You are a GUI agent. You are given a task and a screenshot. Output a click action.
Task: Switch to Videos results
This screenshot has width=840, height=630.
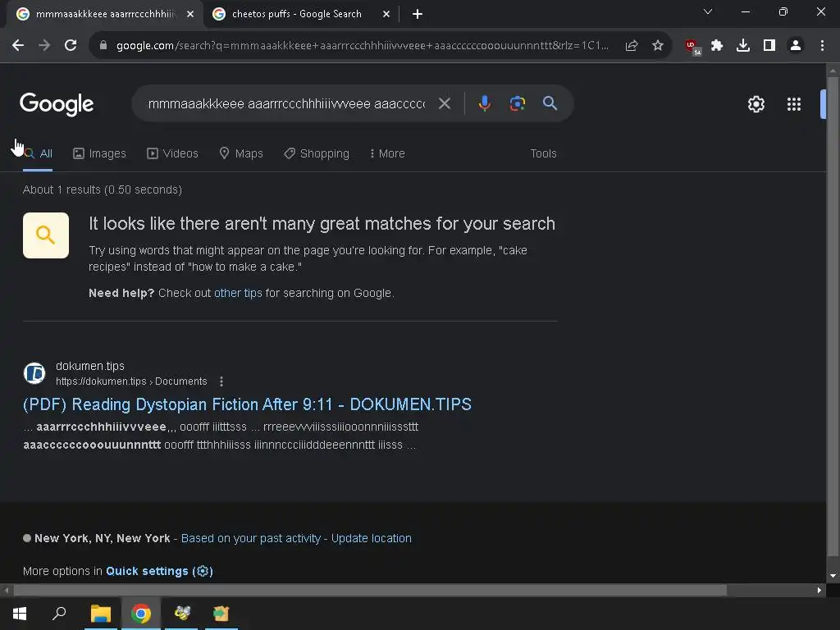[172, 153]
